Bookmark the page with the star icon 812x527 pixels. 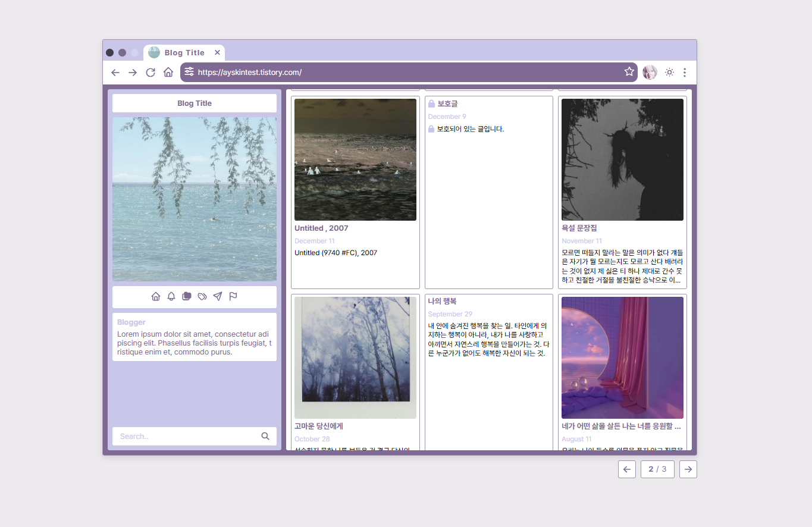[629, 72]
